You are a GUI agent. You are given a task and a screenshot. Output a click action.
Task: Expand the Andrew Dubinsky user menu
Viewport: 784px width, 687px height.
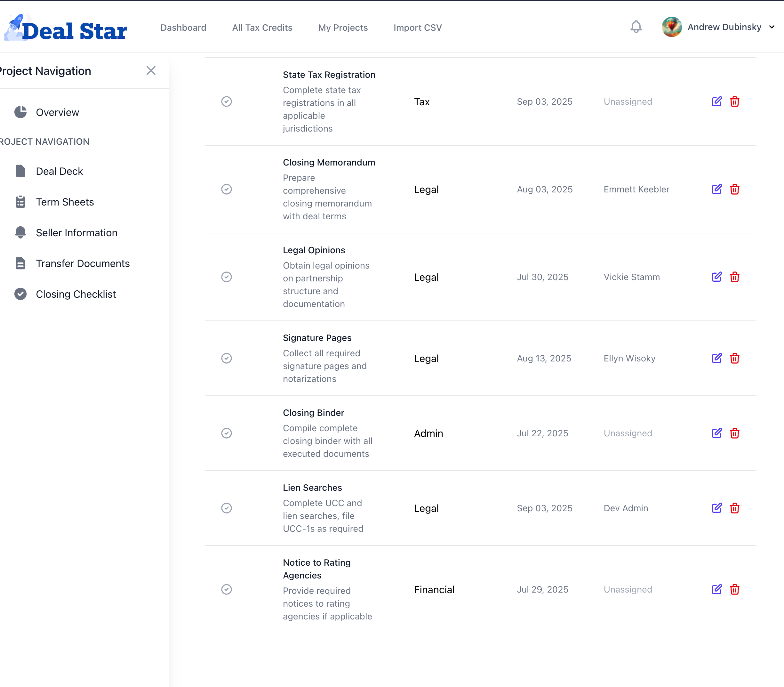pyautogui.click(x=772, y=27)
